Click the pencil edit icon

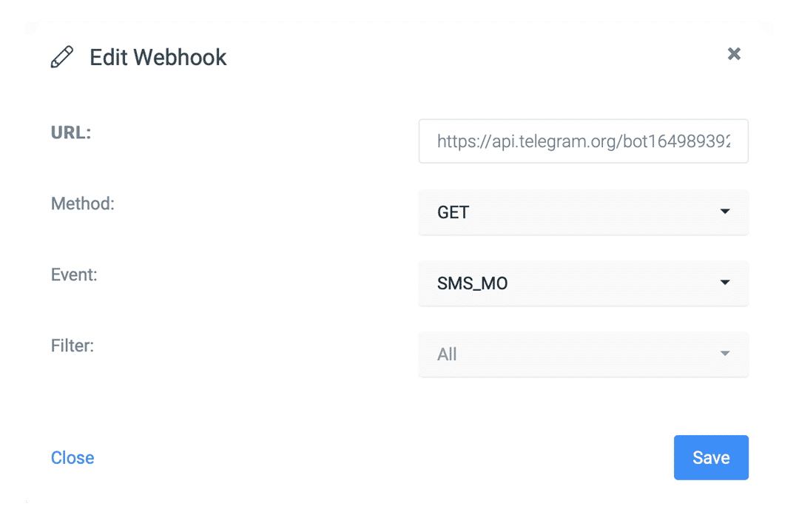pos(62,57)
